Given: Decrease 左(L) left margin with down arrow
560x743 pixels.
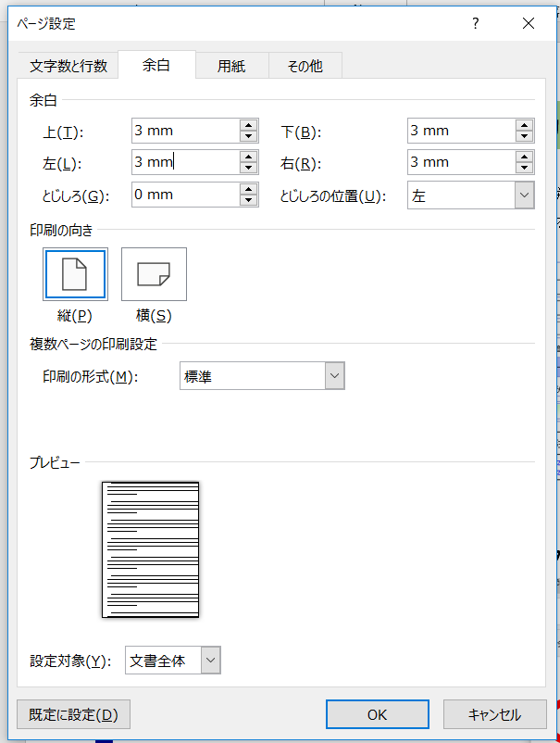Looking at the screenshot, I should coord(248,168).
